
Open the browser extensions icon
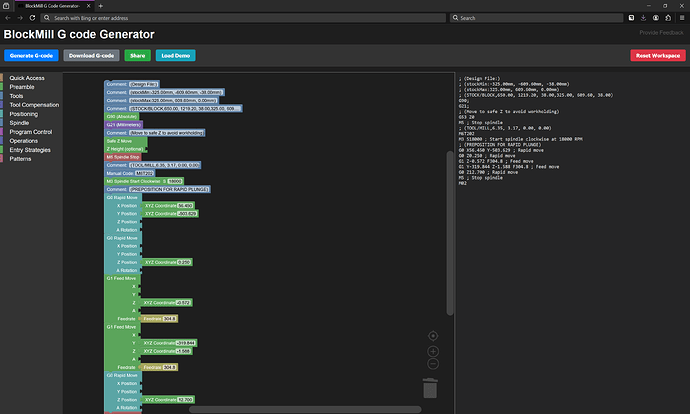coord(668,18)
